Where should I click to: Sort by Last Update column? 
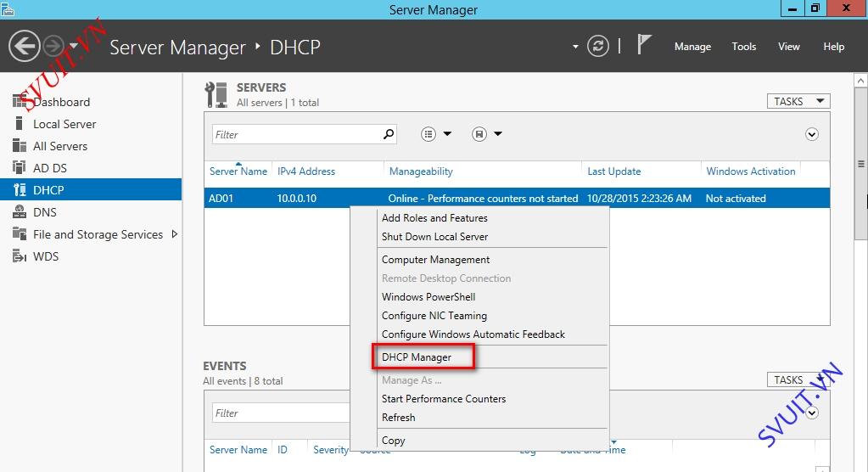tap(614, 171)
